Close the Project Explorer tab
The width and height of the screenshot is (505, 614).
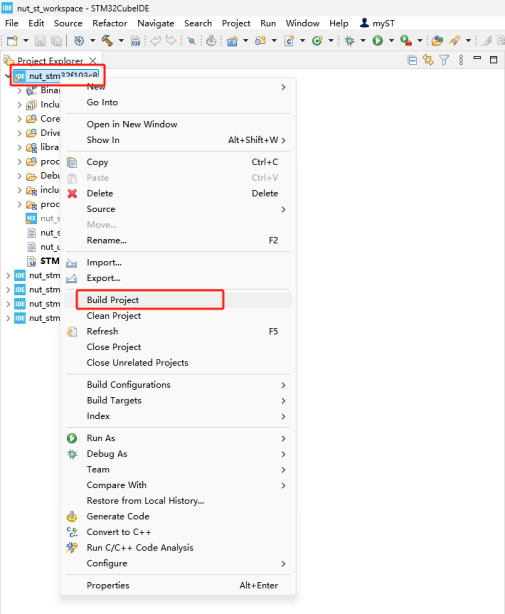coord(93,61)
